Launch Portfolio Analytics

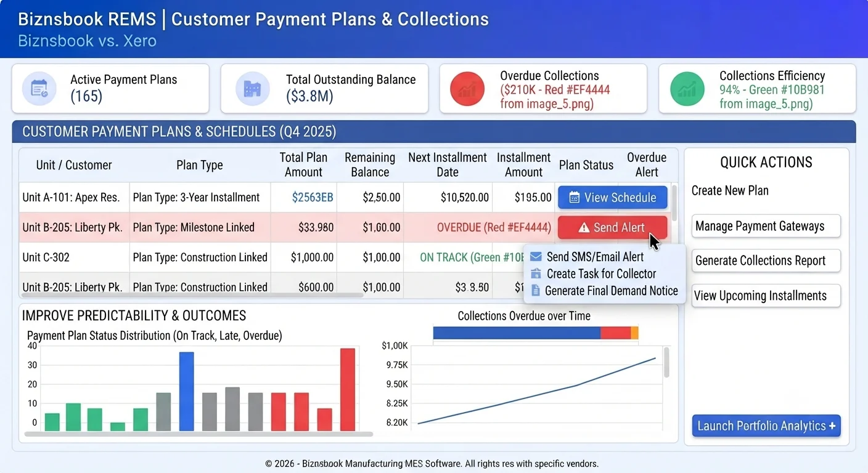tap(766, 426)
